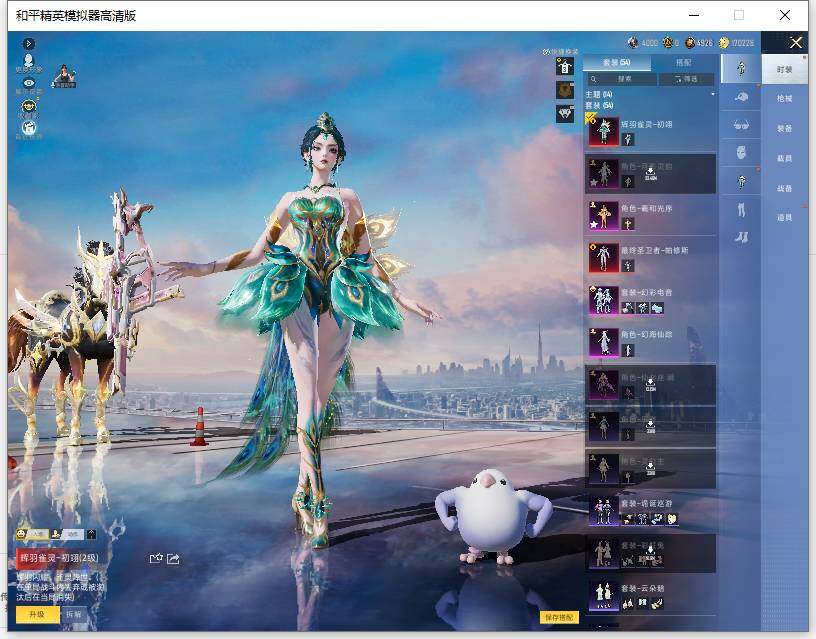Toggle the emoji face button at bottom left

32,534
